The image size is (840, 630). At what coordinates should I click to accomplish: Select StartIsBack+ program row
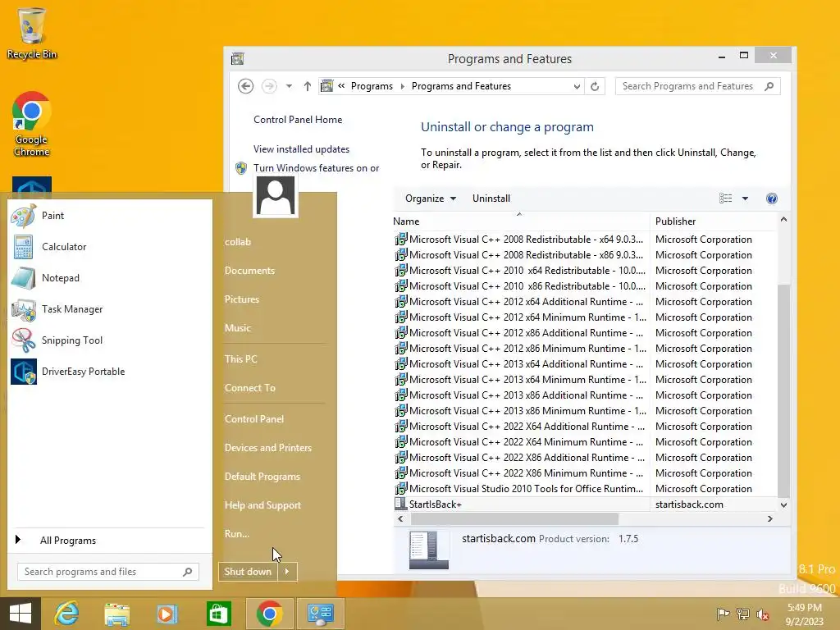pyautogui.click(x=584, y=504)
